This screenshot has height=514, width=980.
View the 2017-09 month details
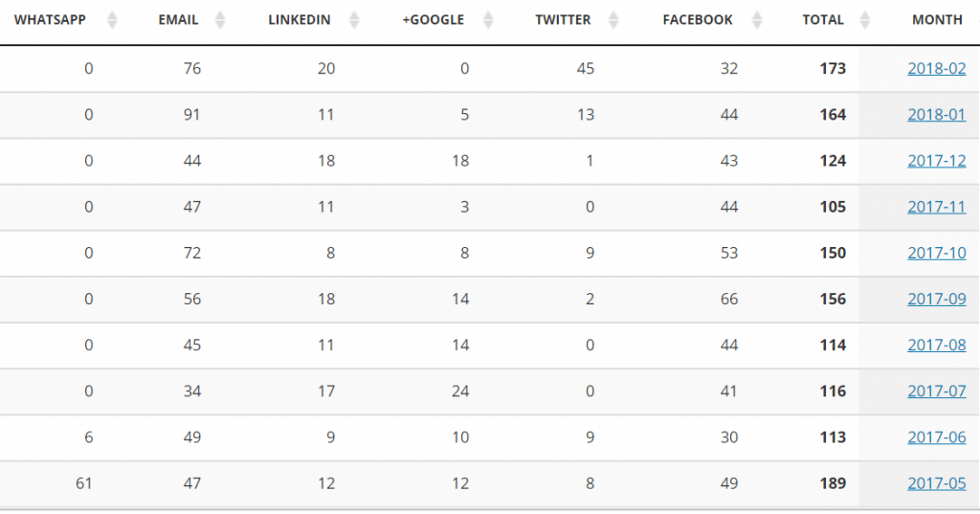click(936, 299)
